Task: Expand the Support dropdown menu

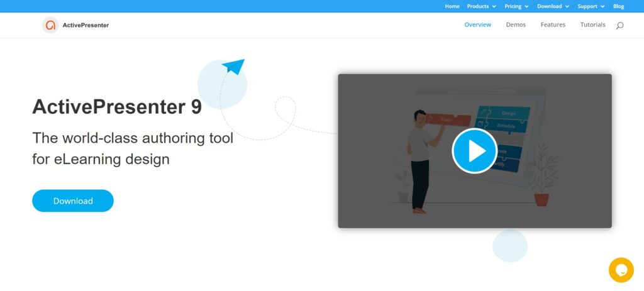Action: [x=591, y=6]
